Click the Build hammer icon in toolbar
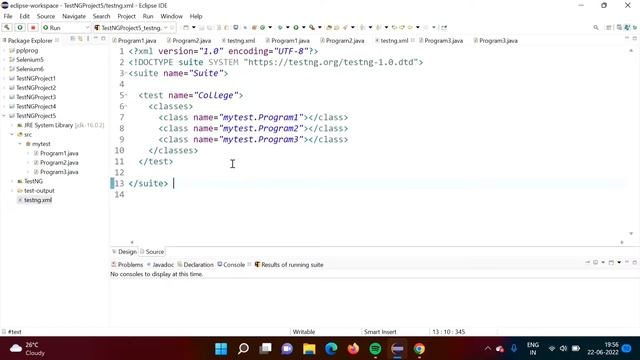Screen dimensions: 640x360 pos(7,27)
